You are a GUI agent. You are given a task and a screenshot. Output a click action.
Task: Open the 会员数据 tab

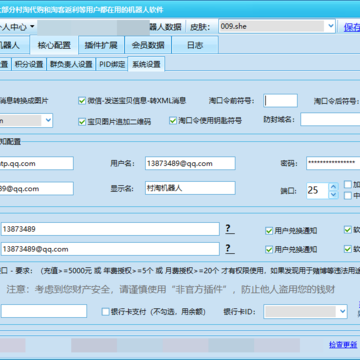(148, 45)
